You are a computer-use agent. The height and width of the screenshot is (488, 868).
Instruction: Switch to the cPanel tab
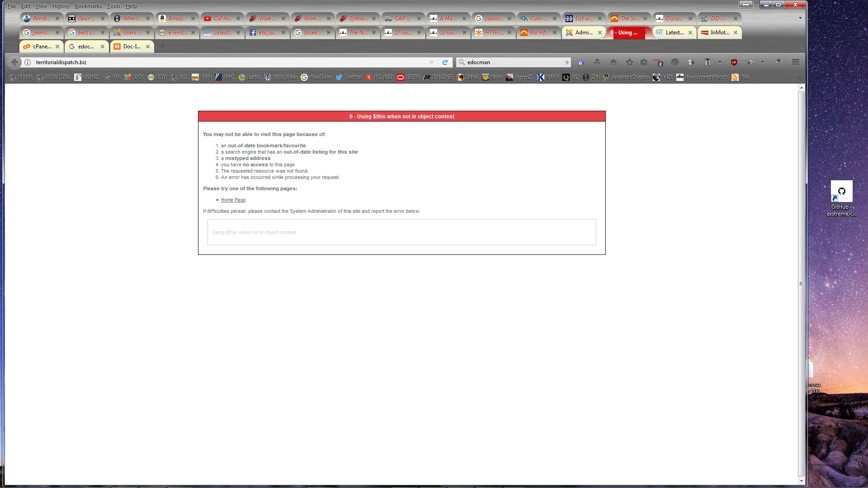(x=41, y=47)
